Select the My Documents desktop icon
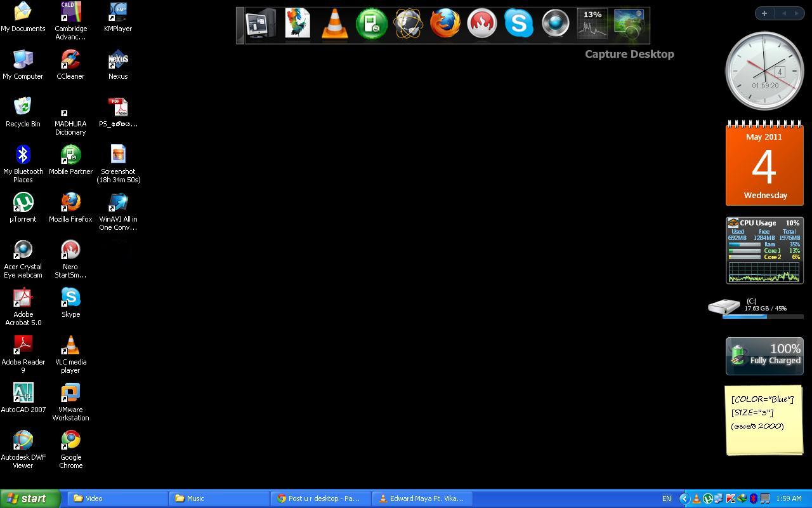Image resolution: width=812 pixels, height=508 pixels. 23,17
